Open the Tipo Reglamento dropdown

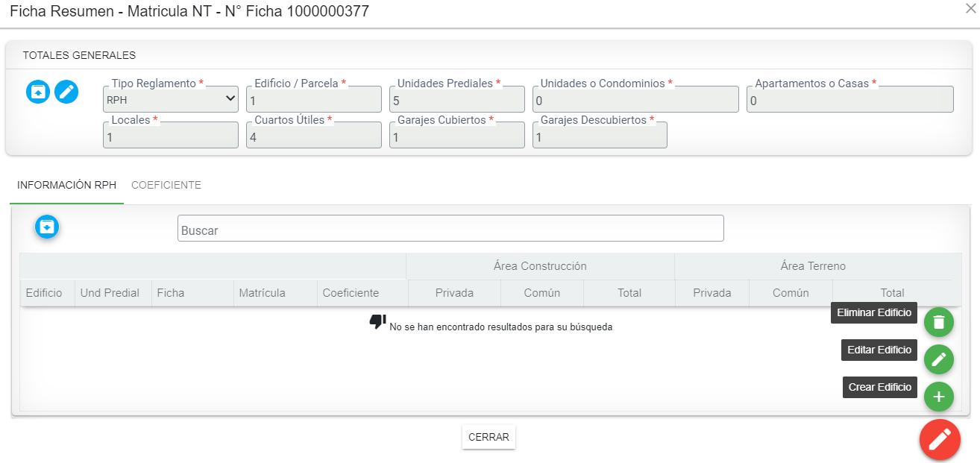tap(171, 99)
